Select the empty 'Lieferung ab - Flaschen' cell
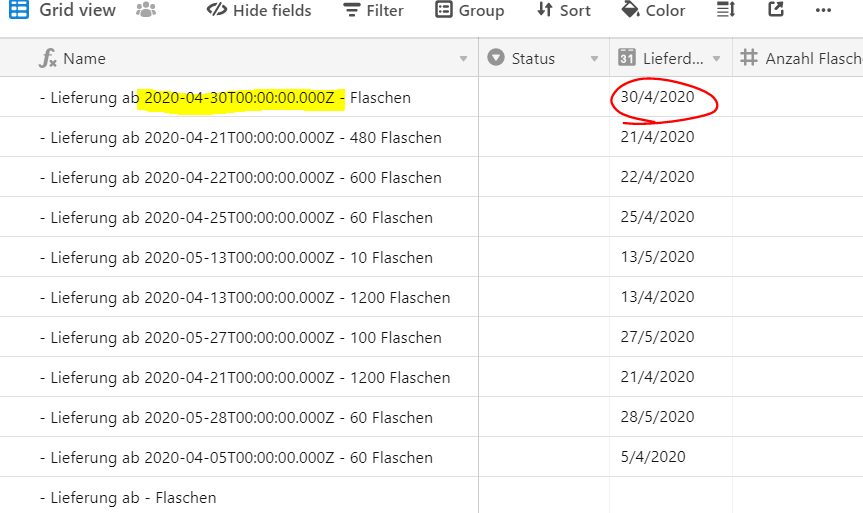This screenshot has height=513, width=863. point(239,495)
